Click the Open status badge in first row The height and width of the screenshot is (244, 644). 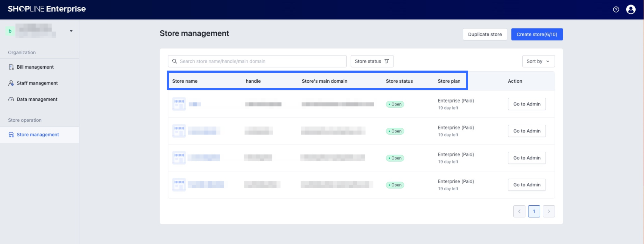[395, 104]
